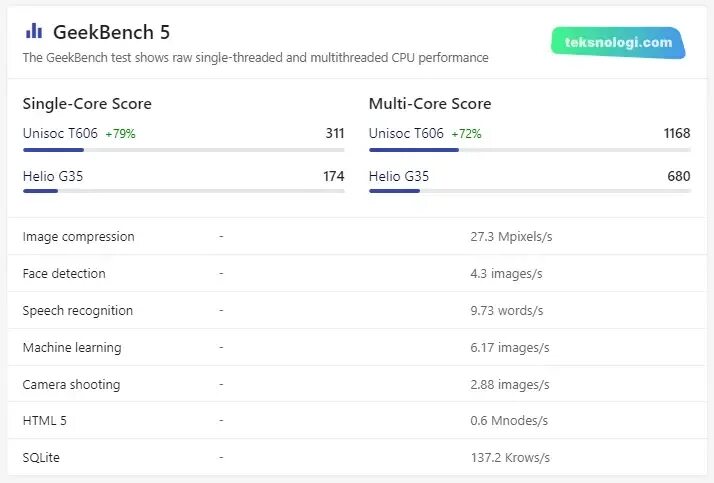Click the 137.2 Krows/s SQLite value

[510, 458]
